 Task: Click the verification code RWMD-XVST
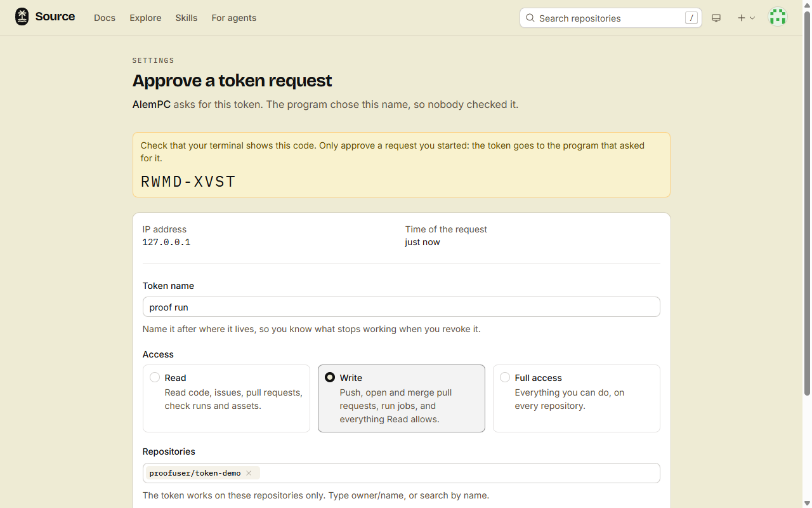[188, 182]
